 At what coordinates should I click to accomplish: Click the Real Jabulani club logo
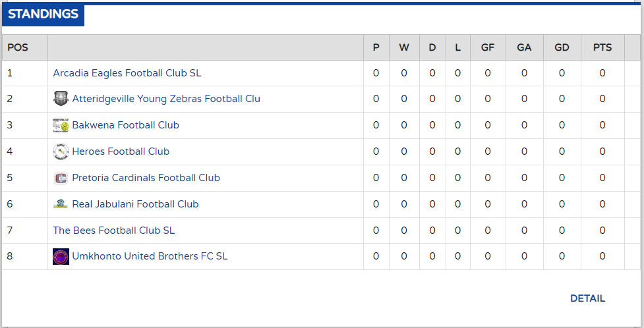click(61, 204)
